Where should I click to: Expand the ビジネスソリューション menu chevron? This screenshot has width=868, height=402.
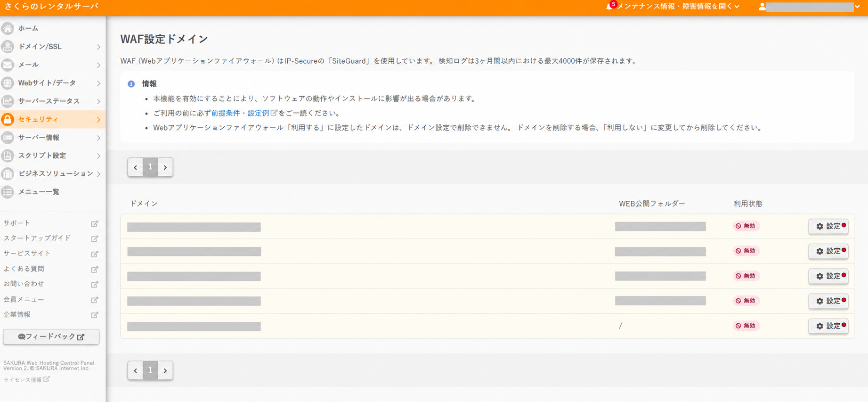(98, 174)
